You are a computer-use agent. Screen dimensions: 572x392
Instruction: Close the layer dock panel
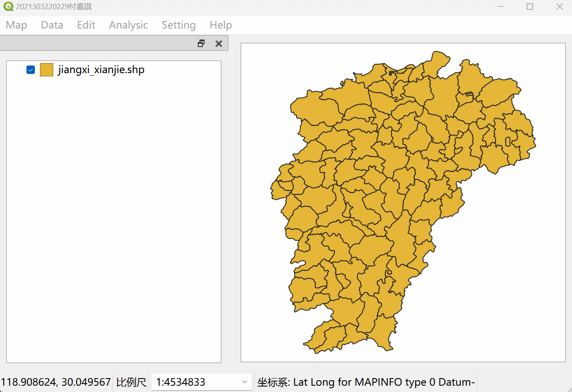click(x=219, y=43)
